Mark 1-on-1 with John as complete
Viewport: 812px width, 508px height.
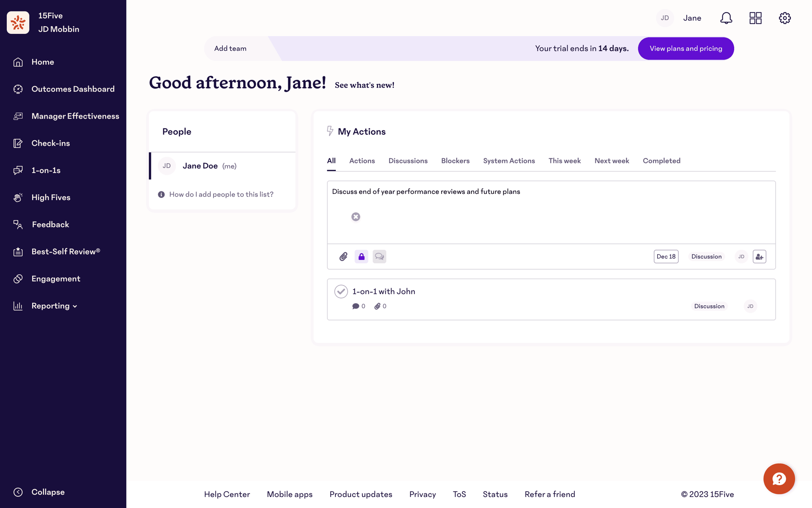pyautogui.click(x=341, y=291)
